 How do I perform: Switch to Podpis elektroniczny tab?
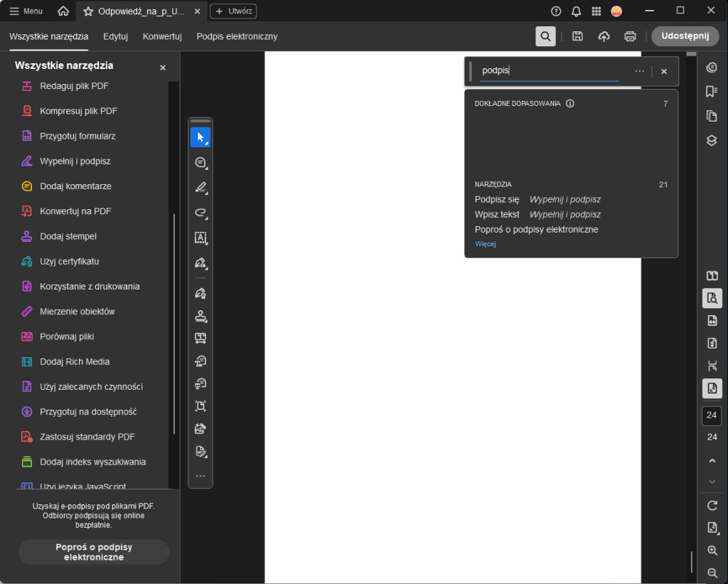237,36
